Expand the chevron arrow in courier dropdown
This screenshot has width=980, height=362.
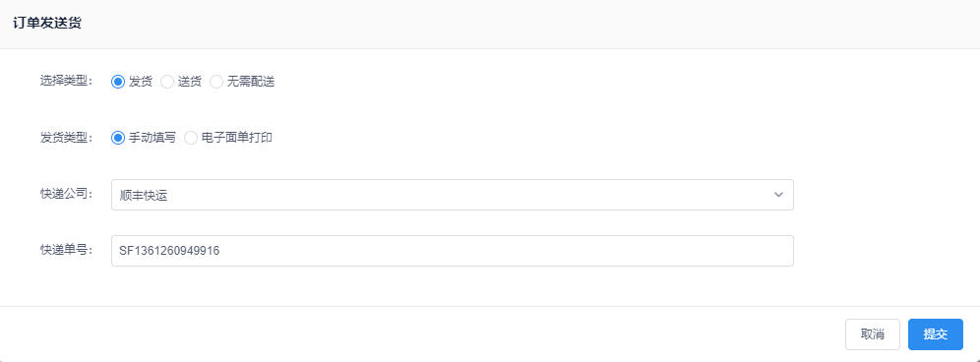[778, 195]
